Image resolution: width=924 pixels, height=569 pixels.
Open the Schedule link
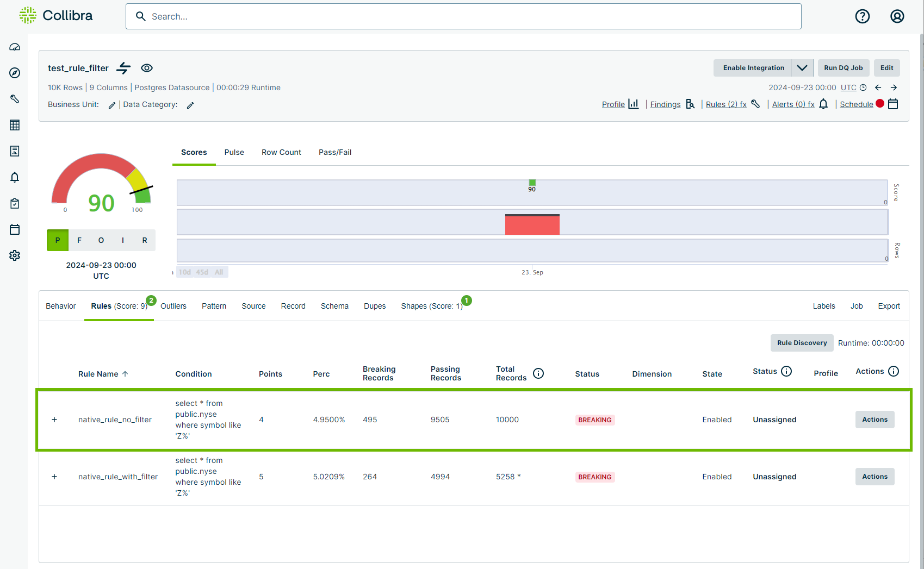click(x=857, y=104)
